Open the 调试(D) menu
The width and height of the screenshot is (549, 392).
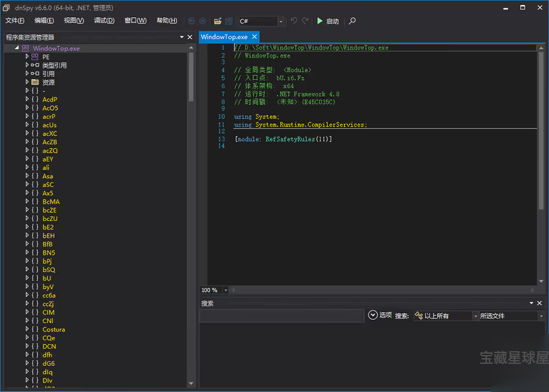(104, 20)
